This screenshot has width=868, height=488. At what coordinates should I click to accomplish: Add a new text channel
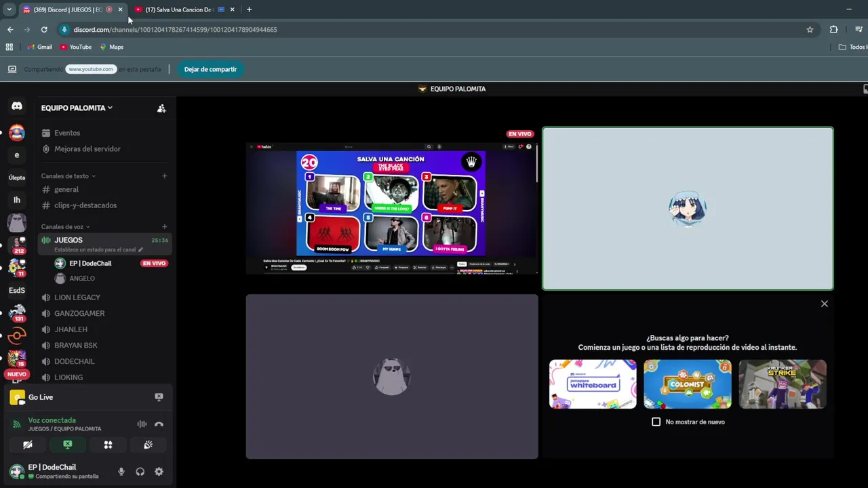click(164, 176)
